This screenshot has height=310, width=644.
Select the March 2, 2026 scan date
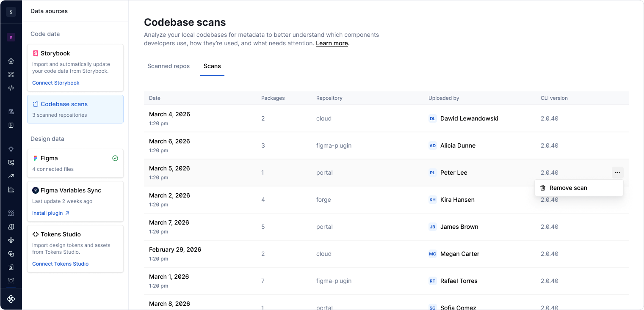point(169,195)
